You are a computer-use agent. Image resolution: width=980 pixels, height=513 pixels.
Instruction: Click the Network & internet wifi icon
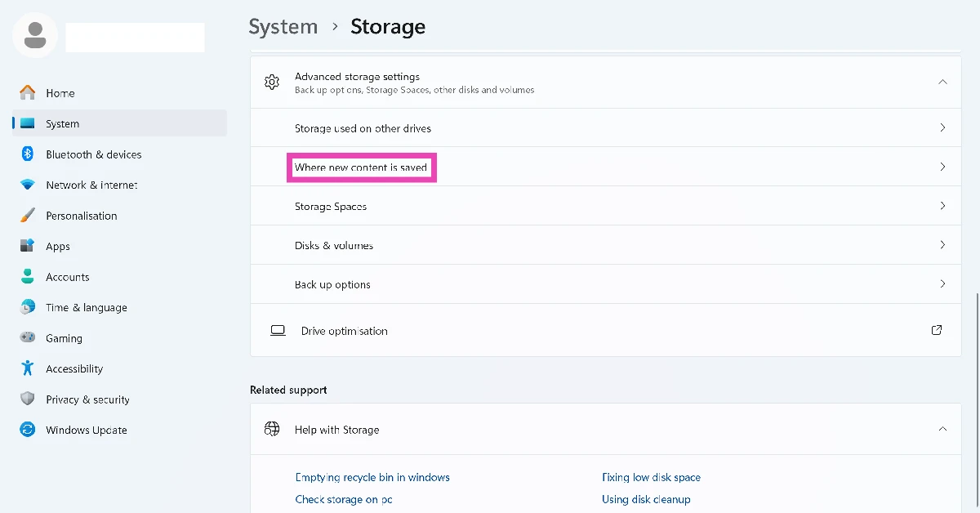pyautogui.click(x=28, y=185)
